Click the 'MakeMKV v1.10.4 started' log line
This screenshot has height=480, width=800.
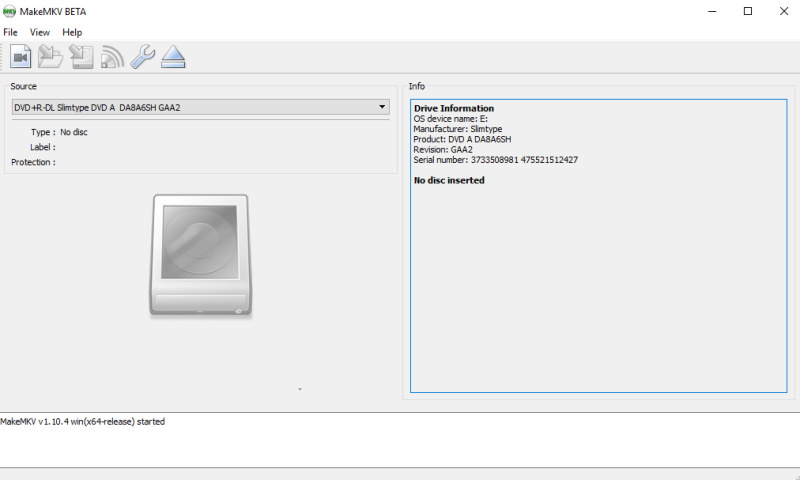click(83, 421)
